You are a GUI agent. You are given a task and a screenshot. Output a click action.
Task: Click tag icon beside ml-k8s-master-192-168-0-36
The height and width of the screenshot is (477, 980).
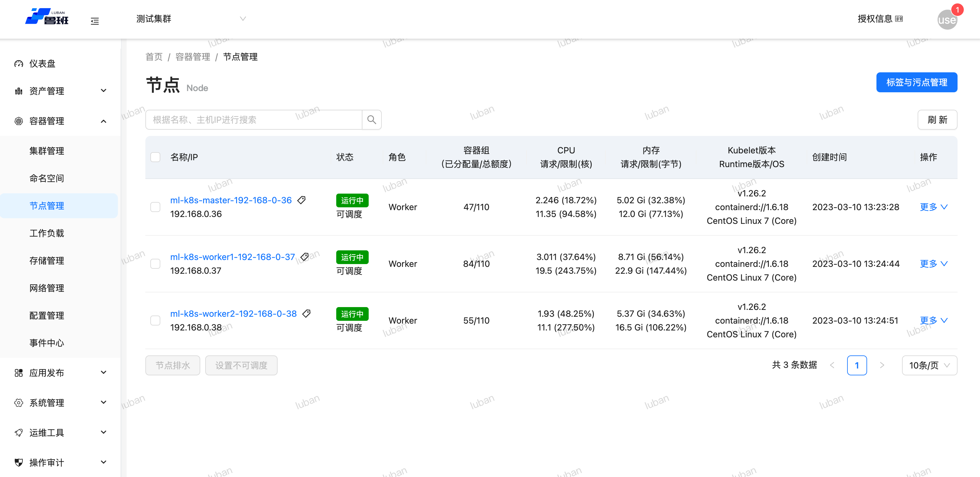[x=301, y=200]
